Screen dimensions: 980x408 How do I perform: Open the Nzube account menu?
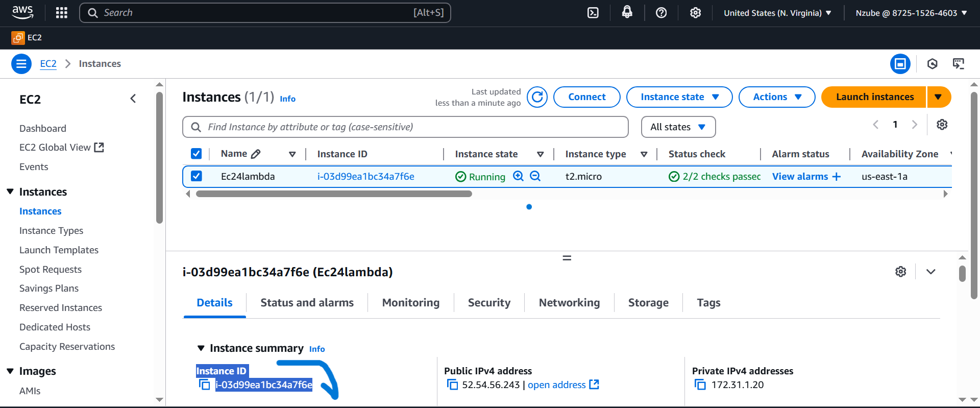point(911,13)
